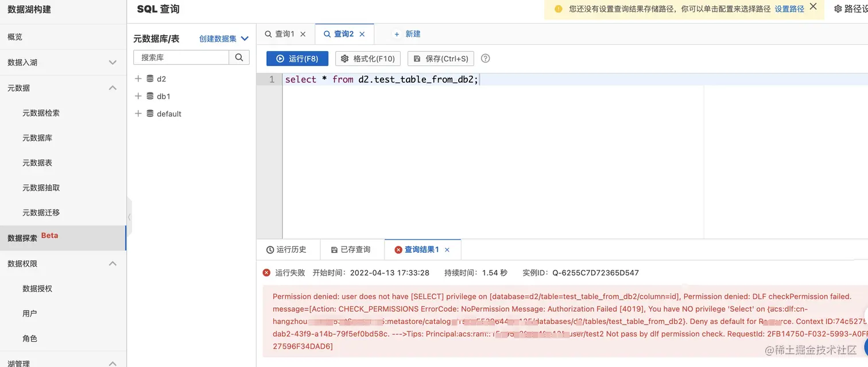Select the 查询2 tab
Image resolution: width=868 pixels, height=367 pixels.
click(344, 34)
